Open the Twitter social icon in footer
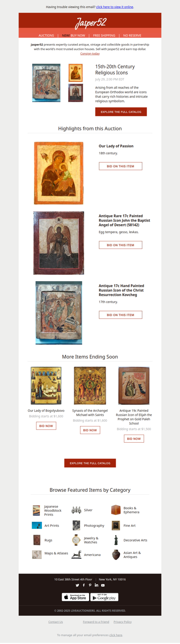180x644 pixels. tap(77, 585)
